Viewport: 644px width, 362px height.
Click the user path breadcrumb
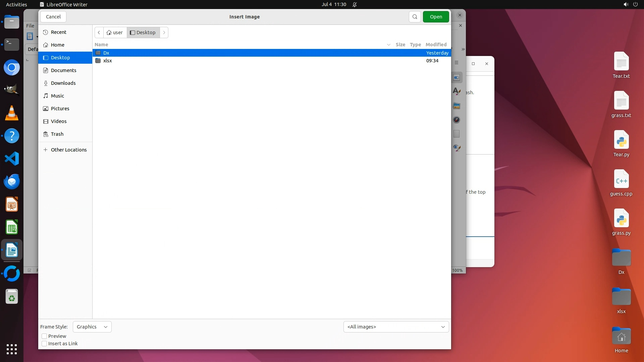click(115, 33)
